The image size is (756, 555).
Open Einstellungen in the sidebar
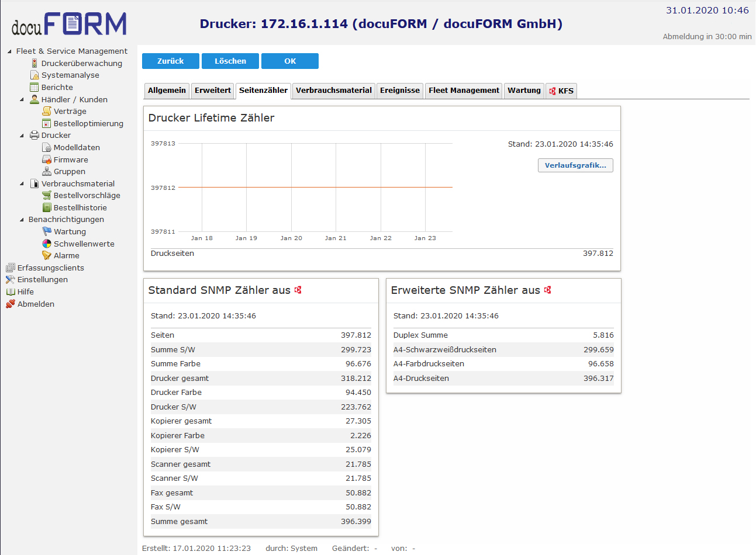(x=43, y=280)
